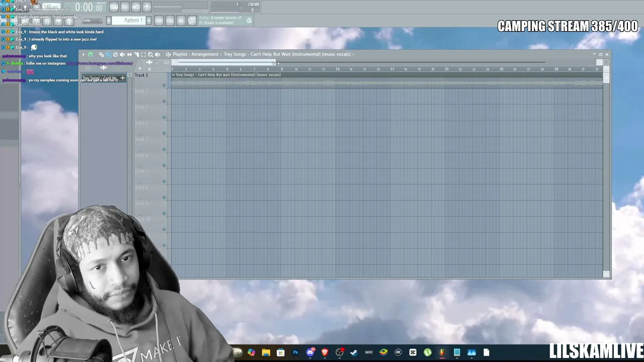The image size is (644, 362).
Task: Open File Explorer from the taskbar
Action: 266,352
